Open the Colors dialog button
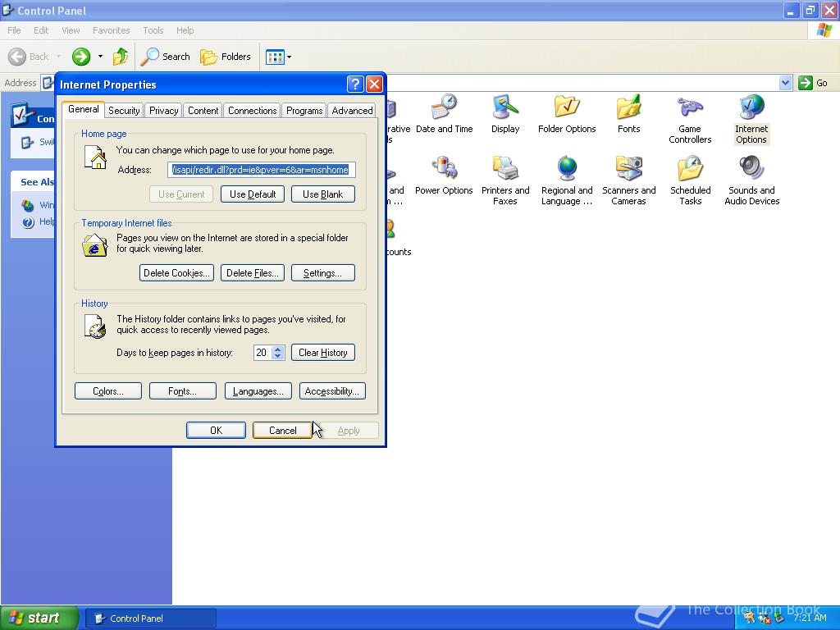Viewport: 840px width, 630px height. (108, 391)
